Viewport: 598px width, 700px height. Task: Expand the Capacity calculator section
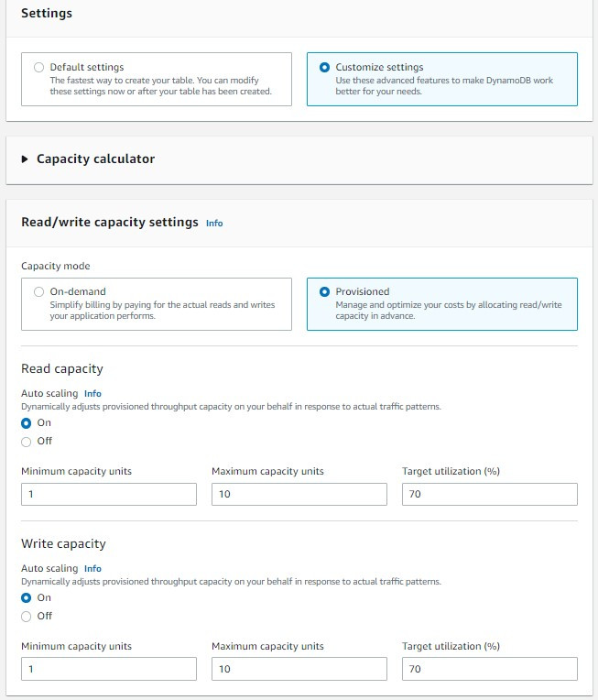click(x=95, y=159)
